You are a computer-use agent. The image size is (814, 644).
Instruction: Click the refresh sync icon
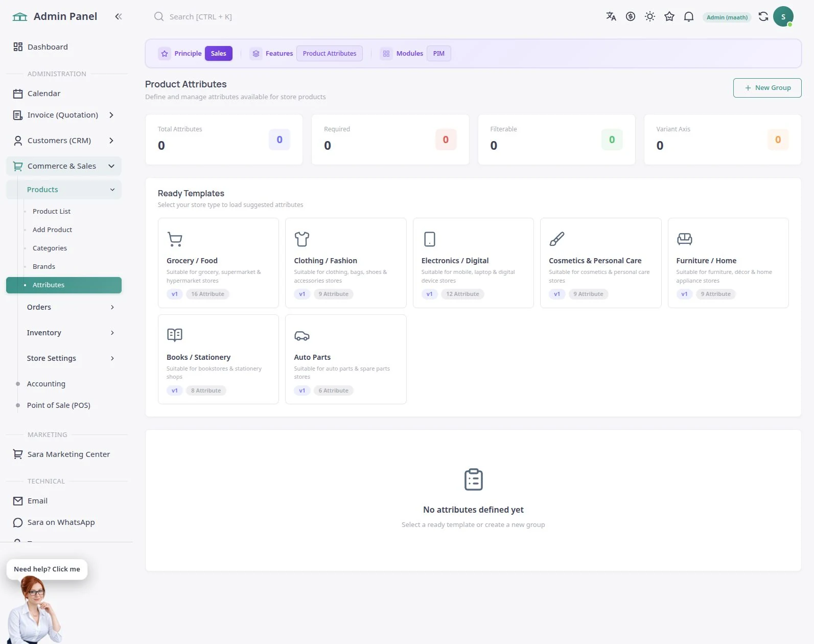click(x=763, y=16)
